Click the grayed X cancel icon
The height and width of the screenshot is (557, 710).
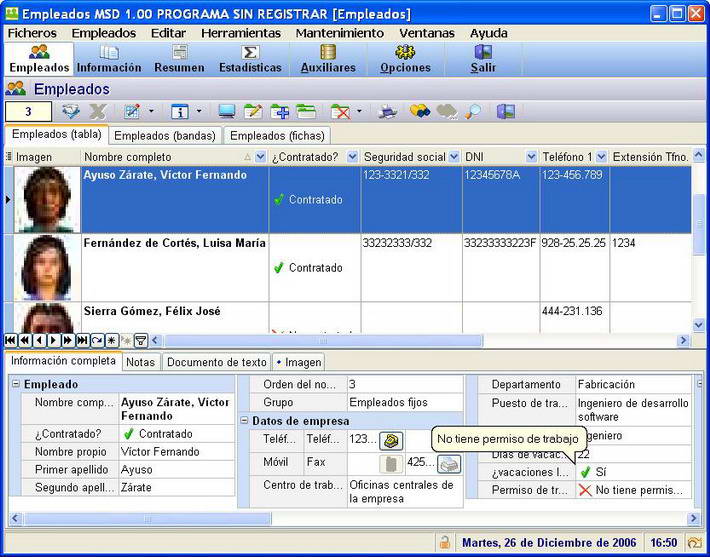click(98, 111)
